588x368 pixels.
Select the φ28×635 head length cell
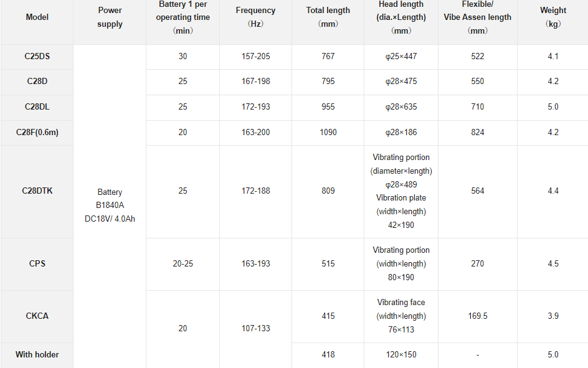pos(401,107)
